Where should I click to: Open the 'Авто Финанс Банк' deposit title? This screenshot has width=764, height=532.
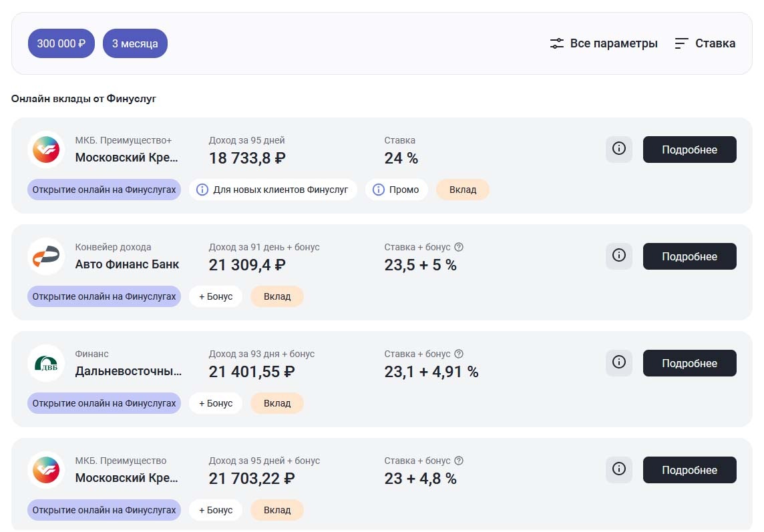(127, 264)
